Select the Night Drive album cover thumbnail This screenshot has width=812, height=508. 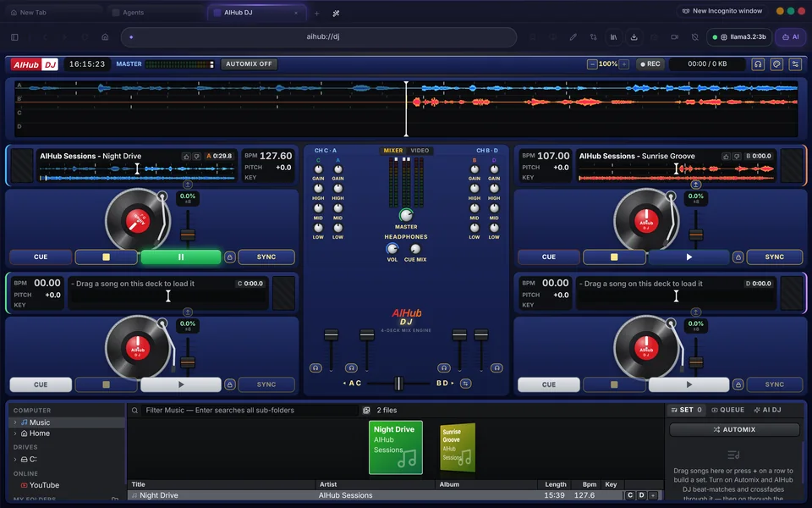[396, 447]
